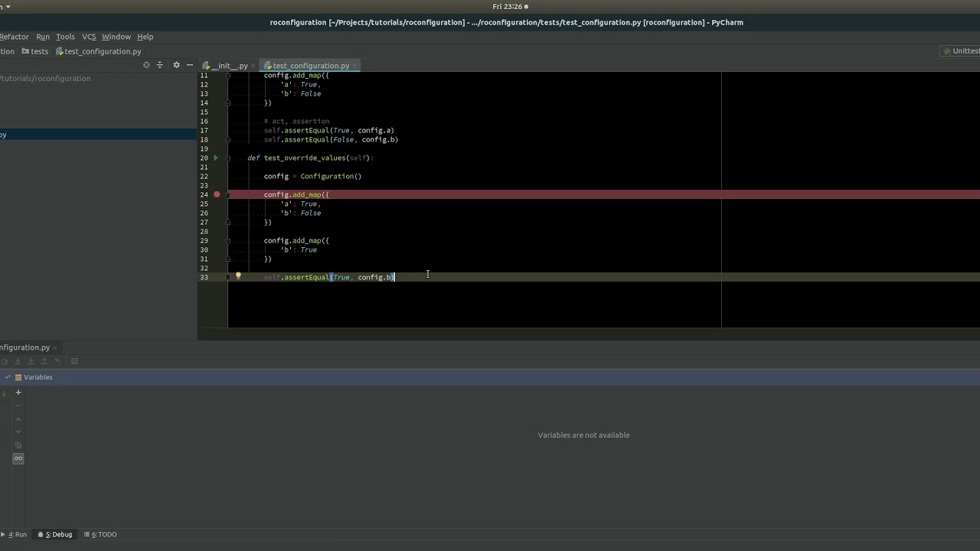Collapse the fold marker at line 27
This screenshot has height=551, width=980.
[x=227, y=222]
